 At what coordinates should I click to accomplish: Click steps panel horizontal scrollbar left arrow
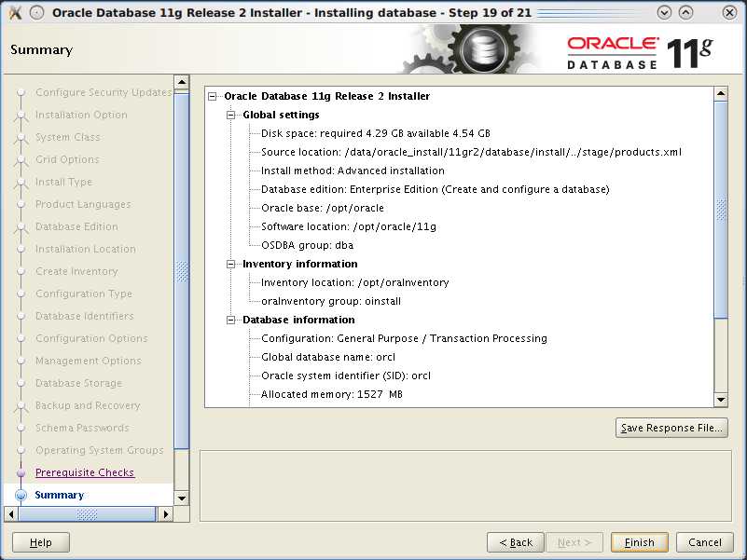point(11,514)
